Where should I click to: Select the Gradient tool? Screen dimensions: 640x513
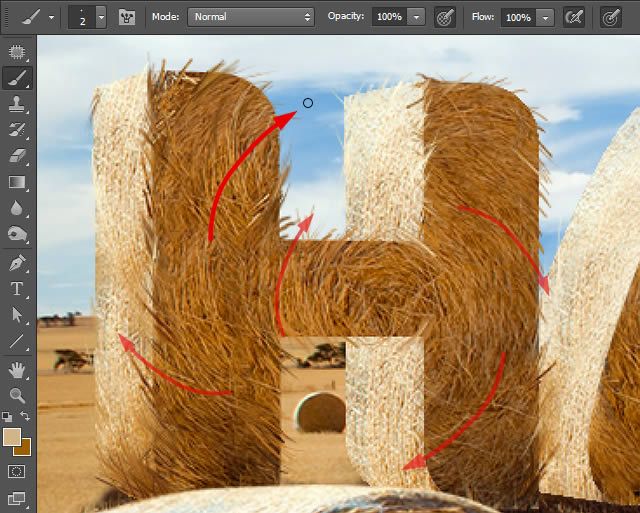point(17,182)
